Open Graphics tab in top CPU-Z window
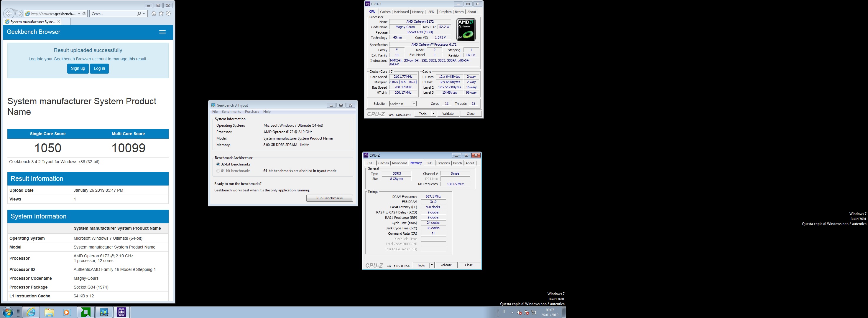 [445, 12]
